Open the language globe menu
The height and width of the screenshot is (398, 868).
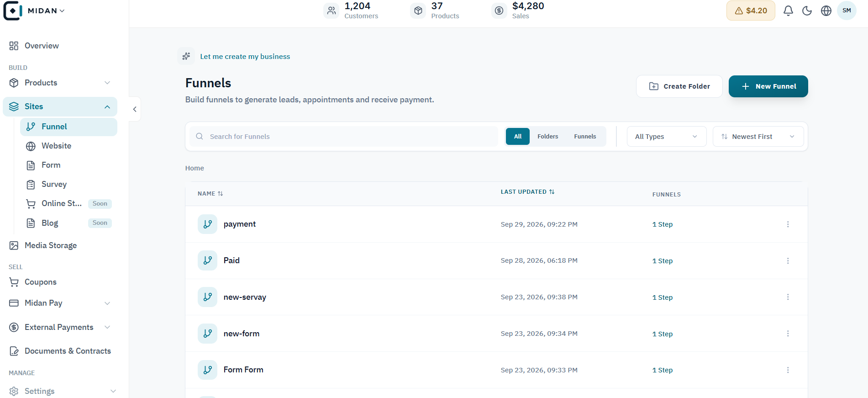pyautogui.click(x=826, y=11)
